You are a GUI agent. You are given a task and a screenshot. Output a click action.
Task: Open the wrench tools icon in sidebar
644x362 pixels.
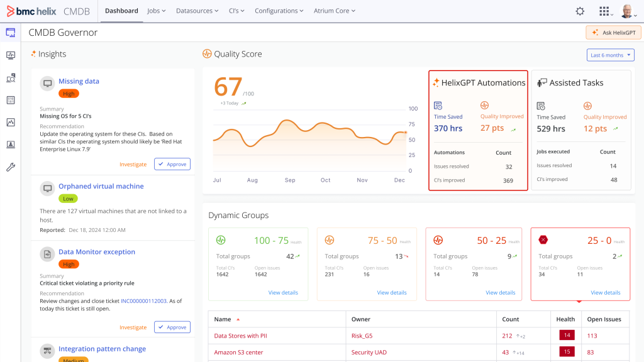tap(11, 167)
